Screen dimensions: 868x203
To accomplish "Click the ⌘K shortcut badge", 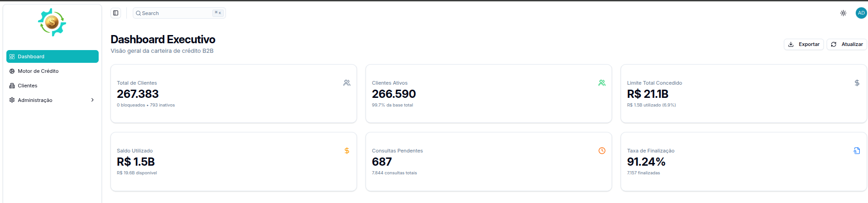I will pyautogui.click(x=218, y=13).
